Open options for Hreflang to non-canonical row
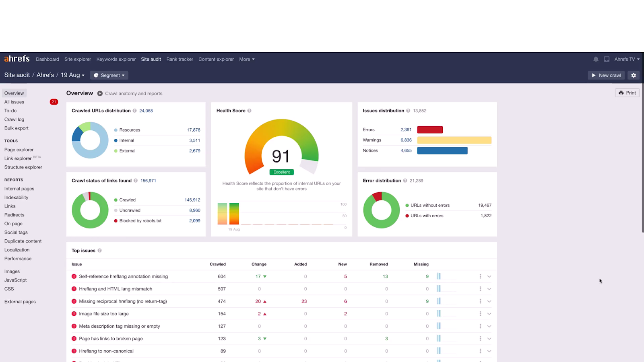Image resolution: width=644 pixels, height=362 pixels. [480, 351]
